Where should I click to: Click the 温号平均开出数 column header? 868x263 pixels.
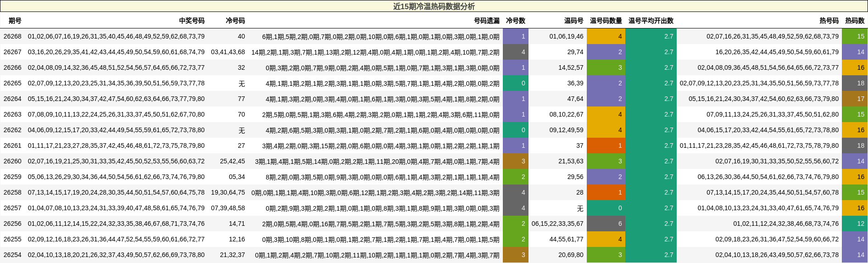click(x=651, y=21)
